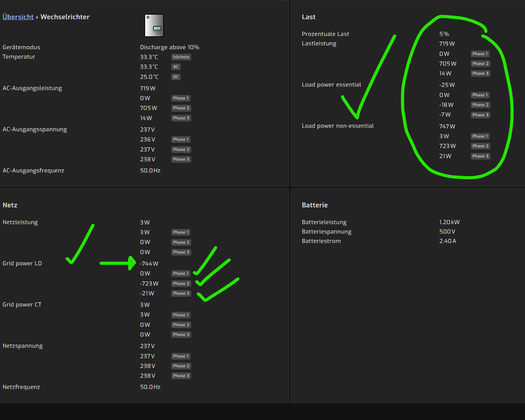
Task: Click Phase 2 badge next to 723 W
Action: [480, 146]
